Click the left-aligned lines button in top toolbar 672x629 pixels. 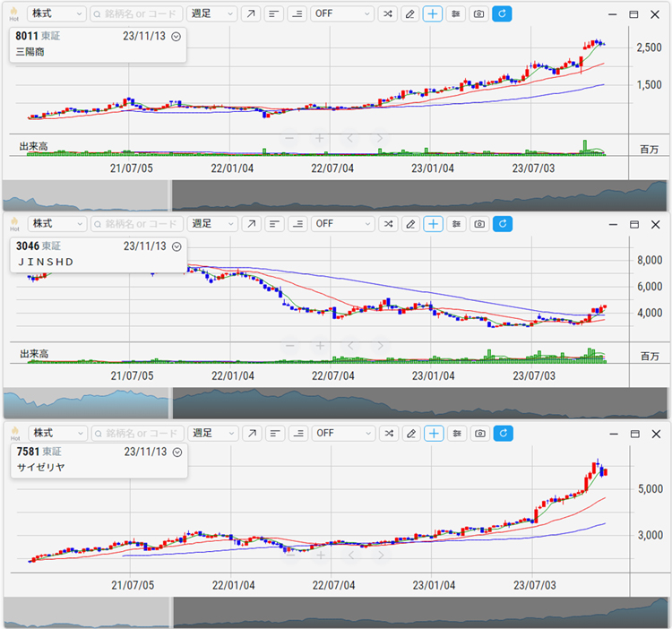(274, 14)
